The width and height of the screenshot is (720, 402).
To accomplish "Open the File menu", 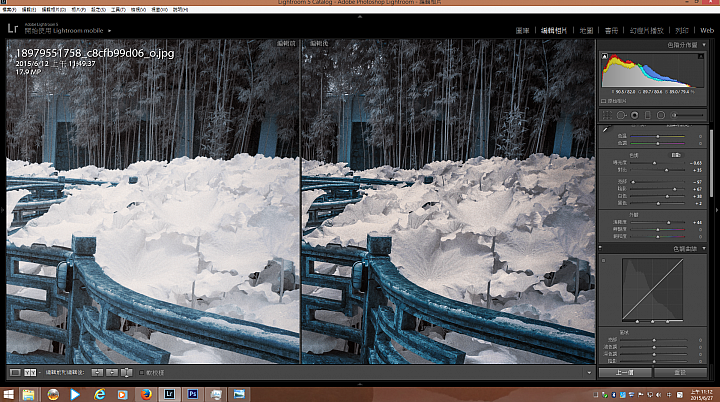I will [9, 9].
